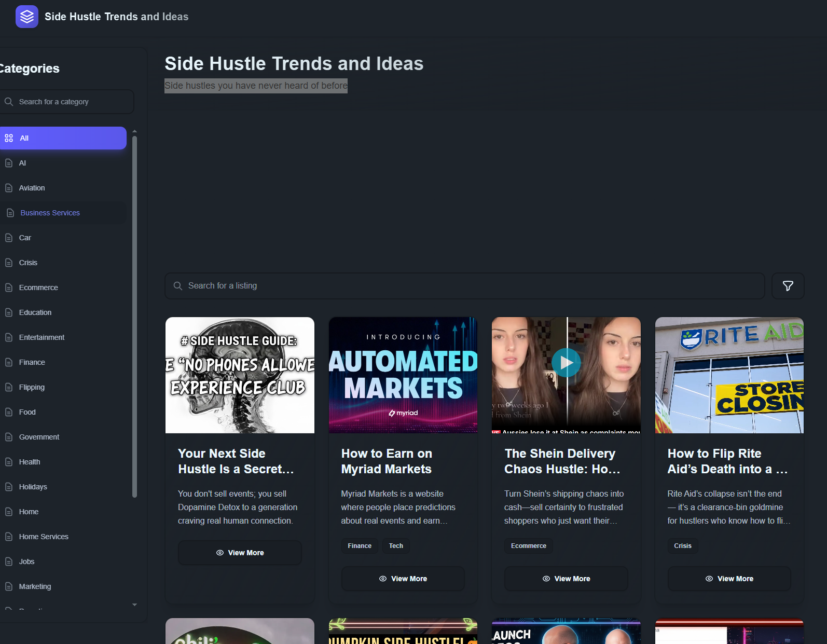The height and width of the screenshot is (644, 827).
Task: Click the document icon next to Business Services
Action: coord(10,213)
